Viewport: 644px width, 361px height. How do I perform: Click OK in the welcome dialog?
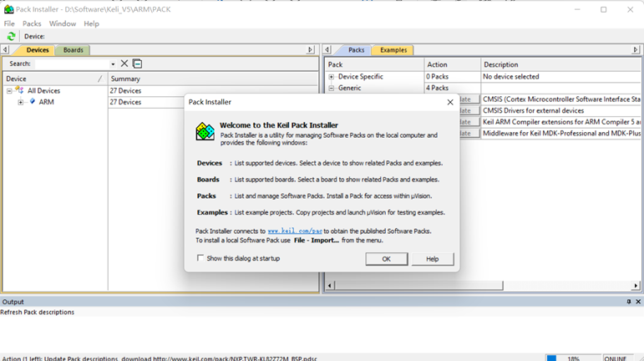387,259
